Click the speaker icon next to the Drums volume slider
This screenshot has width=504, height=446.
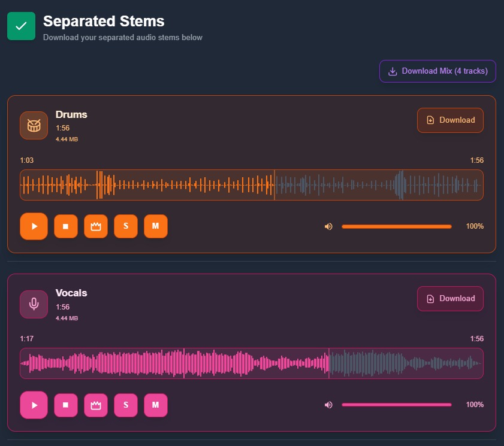(328, 226)
